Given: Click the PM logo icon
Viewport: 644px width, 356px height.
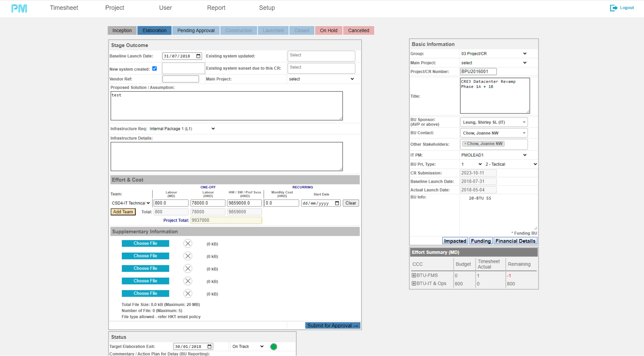Looking at the screenshot, I should (x=19, y=8).
